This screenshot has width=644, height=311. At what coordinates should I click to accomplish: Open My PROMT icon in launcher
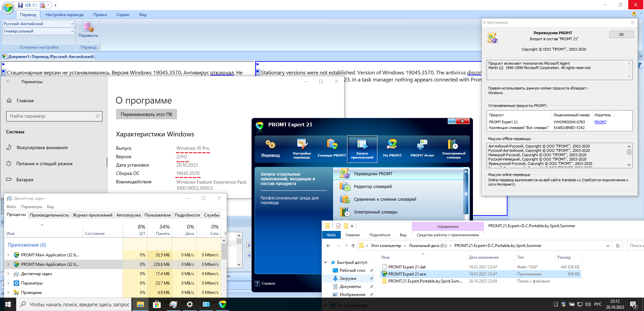tap(392, 149)
